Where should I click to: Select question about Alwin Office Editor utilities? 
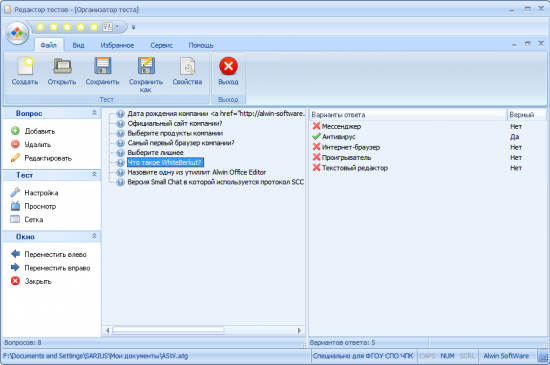(x=196, y=172)
